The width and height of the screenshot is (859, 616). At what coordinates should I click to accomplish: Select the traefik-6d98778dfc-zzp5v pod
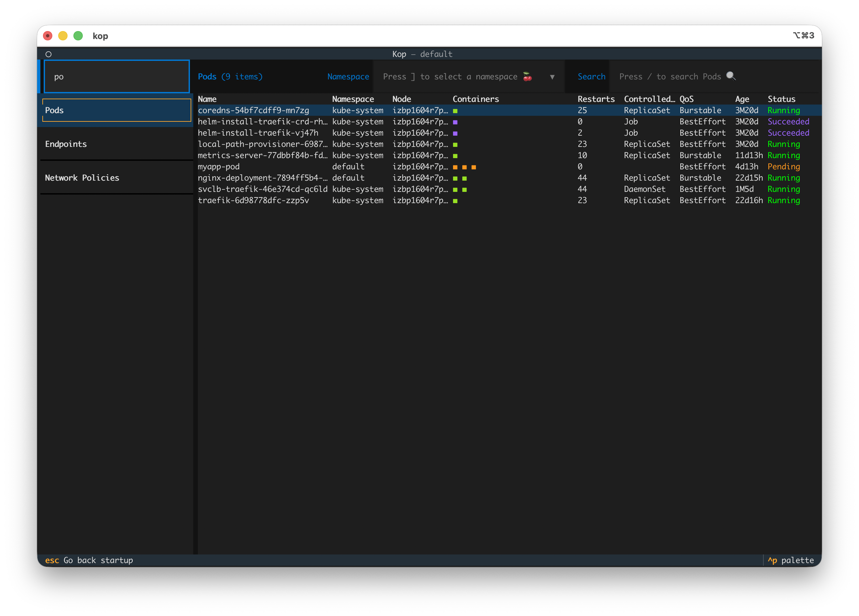[x=510, y=200]
